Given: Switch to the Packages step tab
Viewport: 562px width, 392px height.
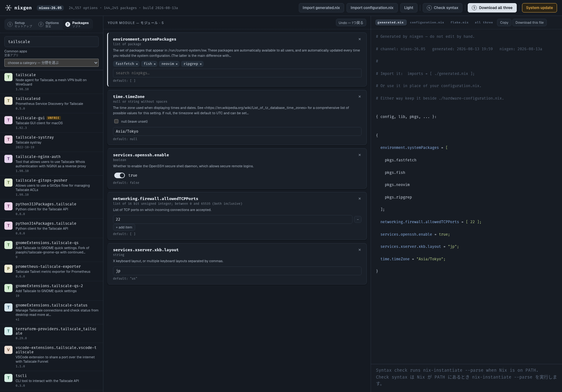Looking at the screenshot, I should tap(77, 24).
